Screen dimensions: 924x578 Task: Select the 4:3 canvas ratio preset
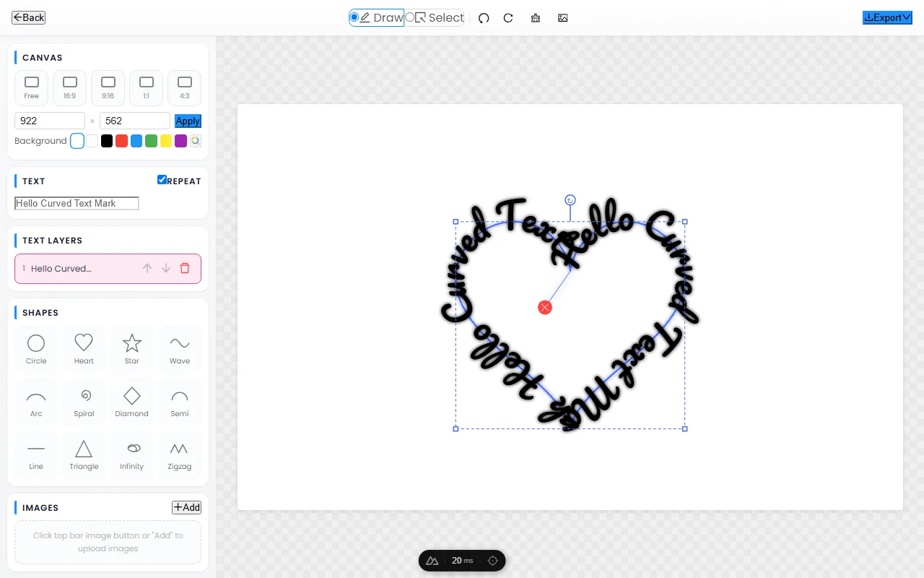(x=185, y=88)
